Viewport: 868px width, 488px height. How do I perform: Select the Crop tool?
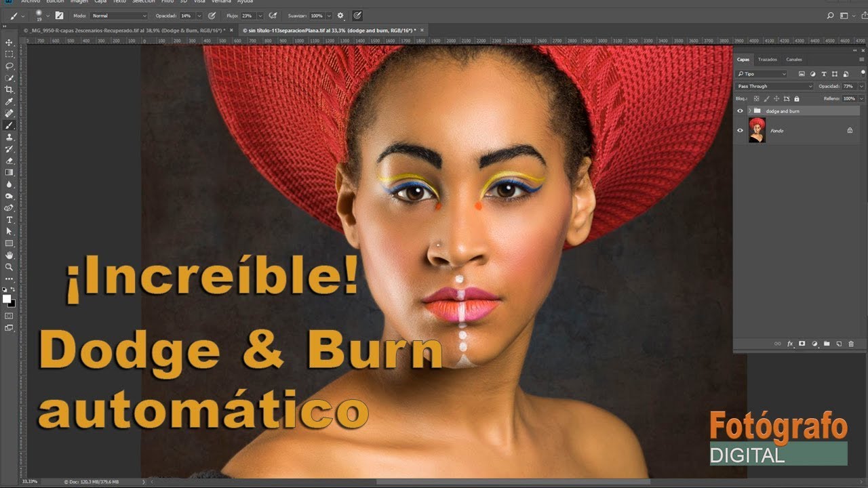coord(9,89)
